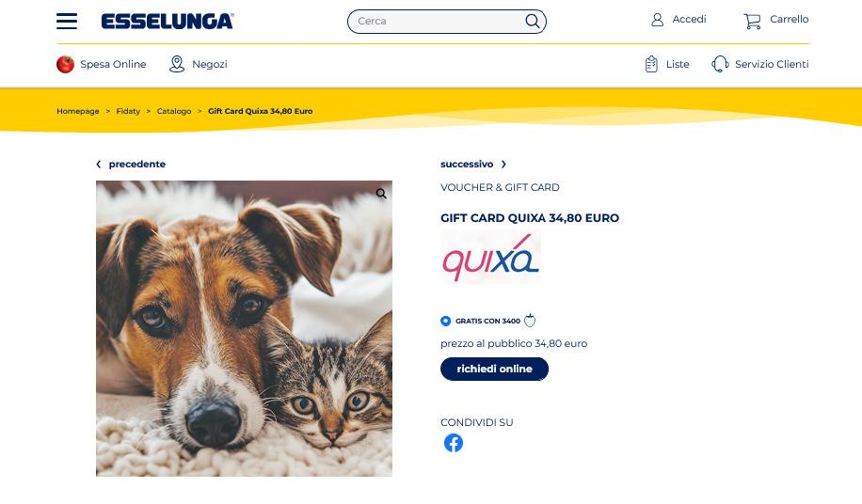The image size is (862, 504).
Task: Click the richiedi online button
Action: 494,369
